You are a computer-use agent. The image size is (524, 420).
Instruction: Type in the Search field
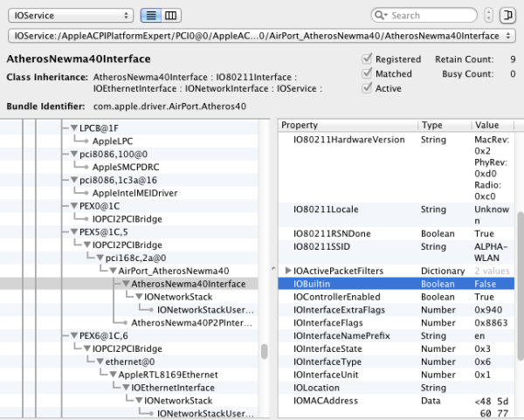click(432, 16)
